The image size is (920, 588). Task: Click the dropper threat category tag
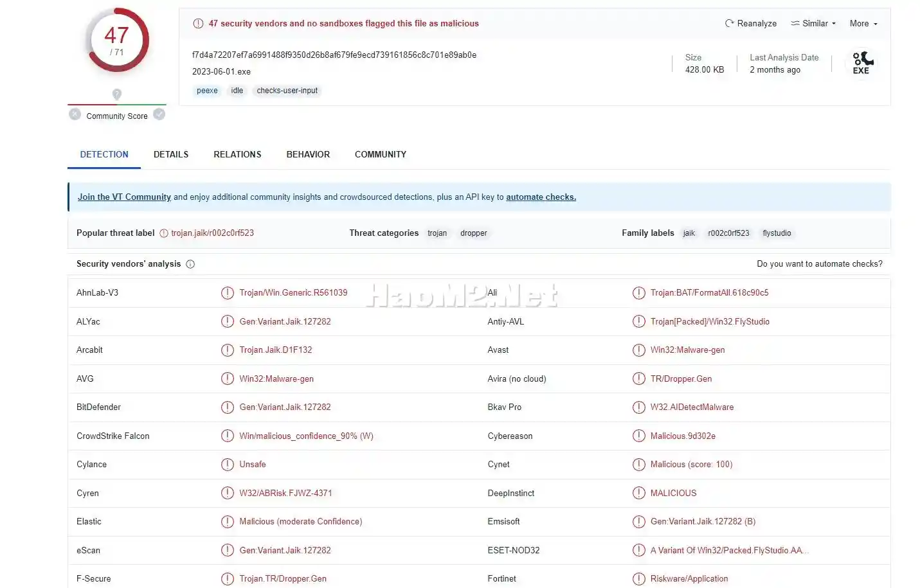(x=474, y=233)
